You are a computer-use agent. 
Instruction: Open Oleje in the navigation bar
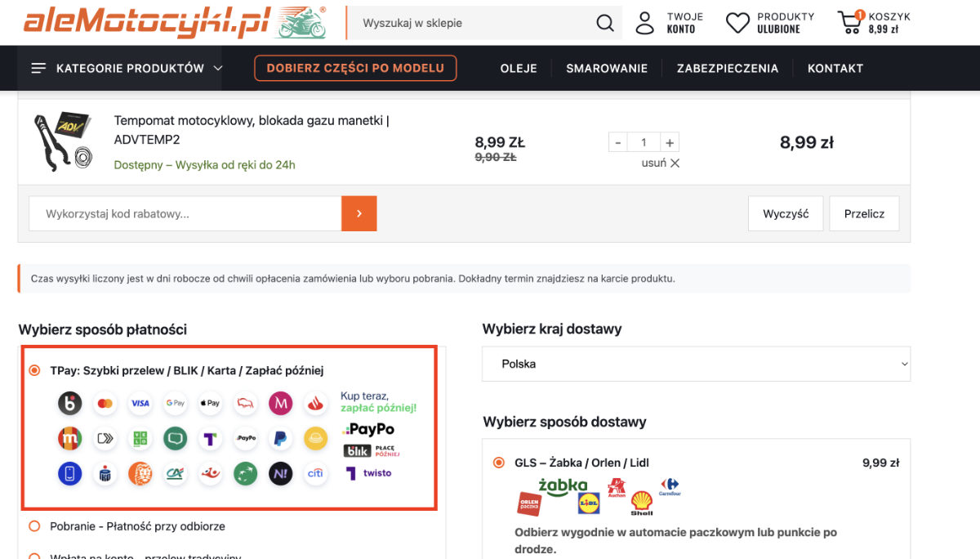[519, 69]
